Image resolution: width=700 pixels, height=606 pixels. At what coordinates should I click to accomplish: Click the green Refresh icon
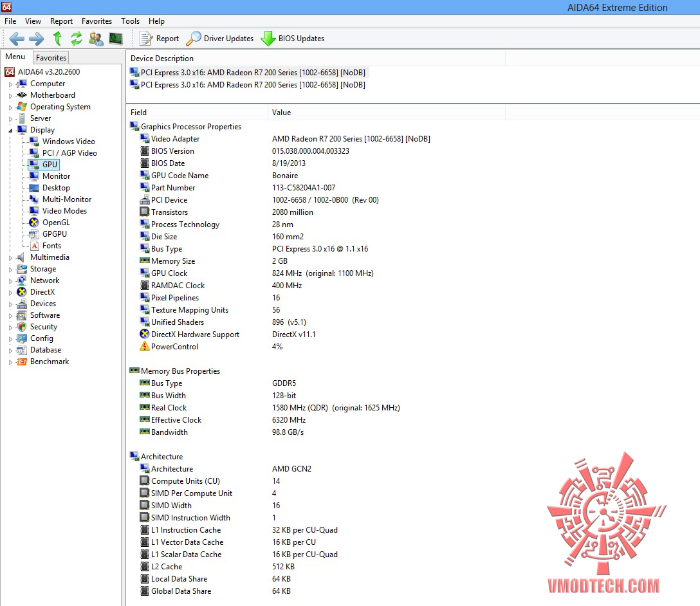coord(77,39)
